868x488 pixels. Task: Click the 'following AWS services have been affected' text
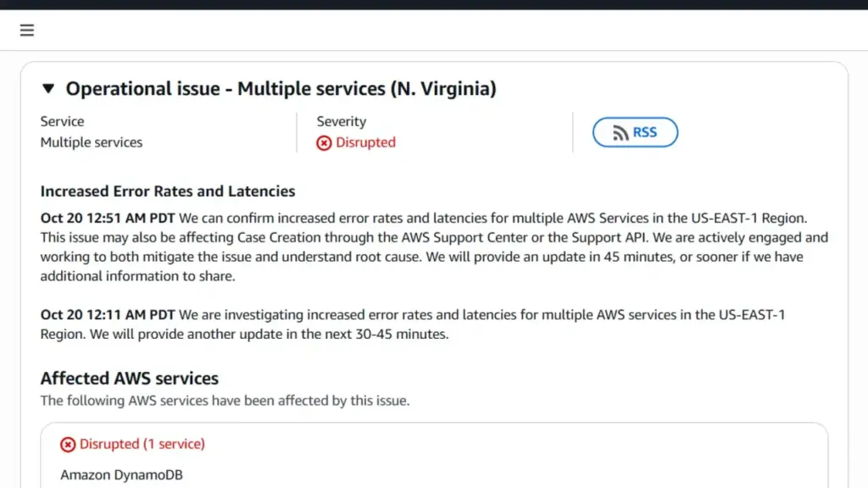point(225,401)
